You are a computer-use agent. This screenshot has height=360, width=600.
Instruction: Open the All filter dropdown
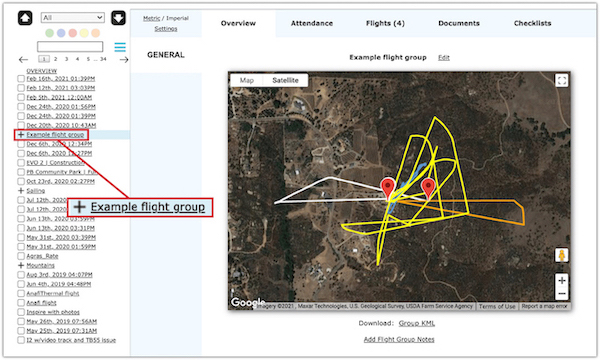pyautogui.click(x=72, y=18)
